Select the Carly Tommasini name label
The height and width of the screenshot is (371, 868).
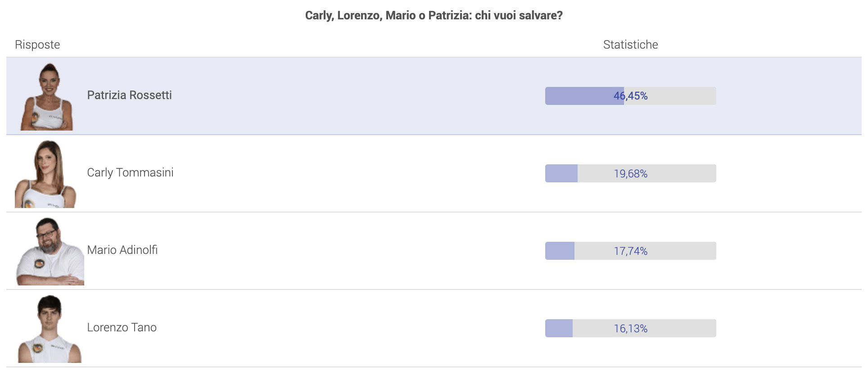coord(130,172)
